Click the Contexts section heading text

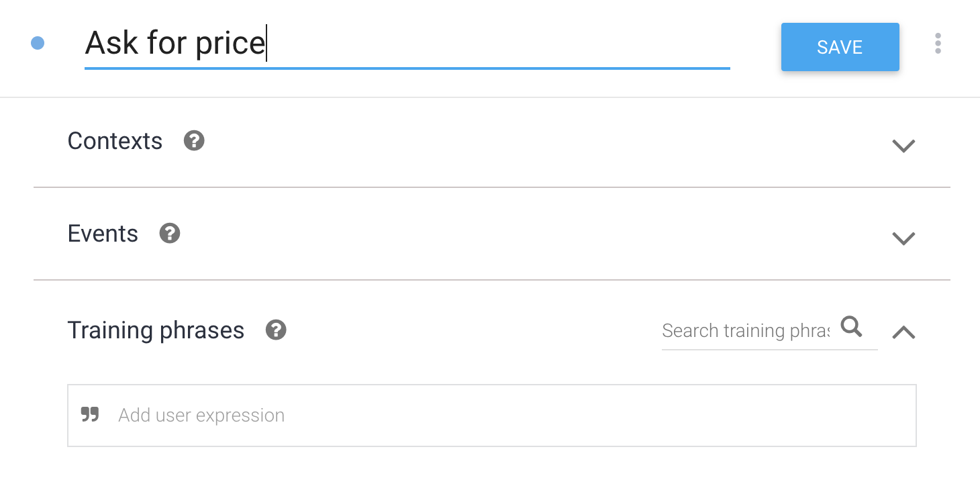[115, 141]
